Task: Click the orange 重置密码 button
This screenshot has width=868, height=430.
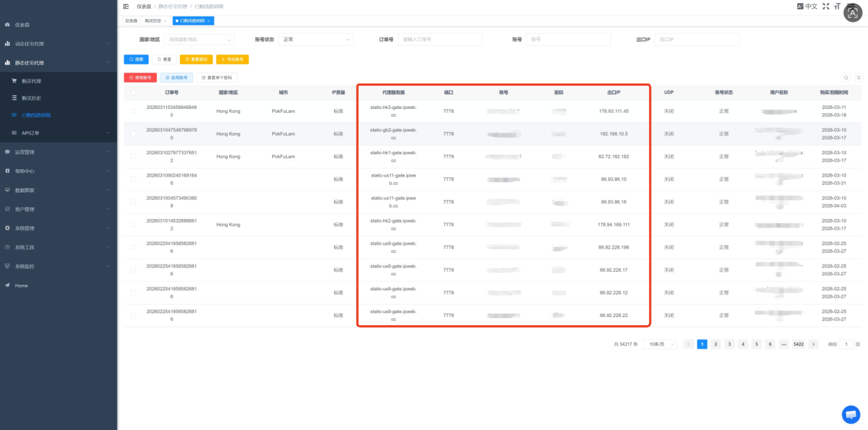Action: tap(196, 60)
